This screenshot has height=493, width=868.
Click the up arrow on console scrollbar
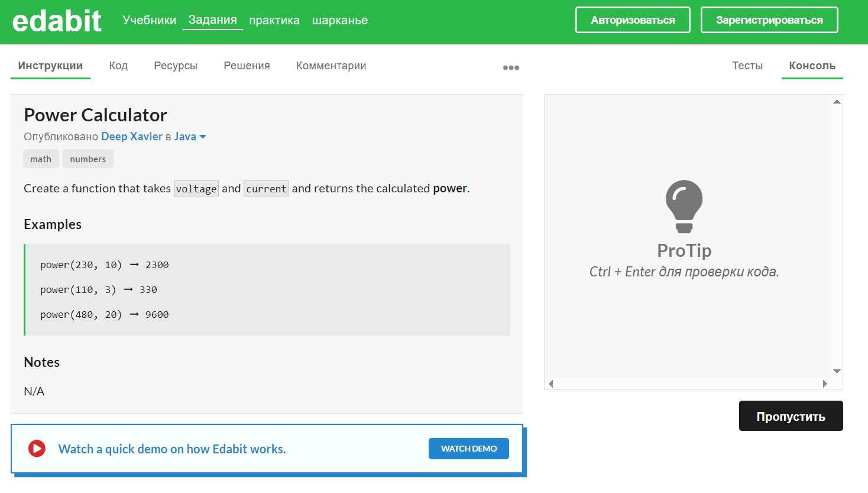click(x=837, y=101)
